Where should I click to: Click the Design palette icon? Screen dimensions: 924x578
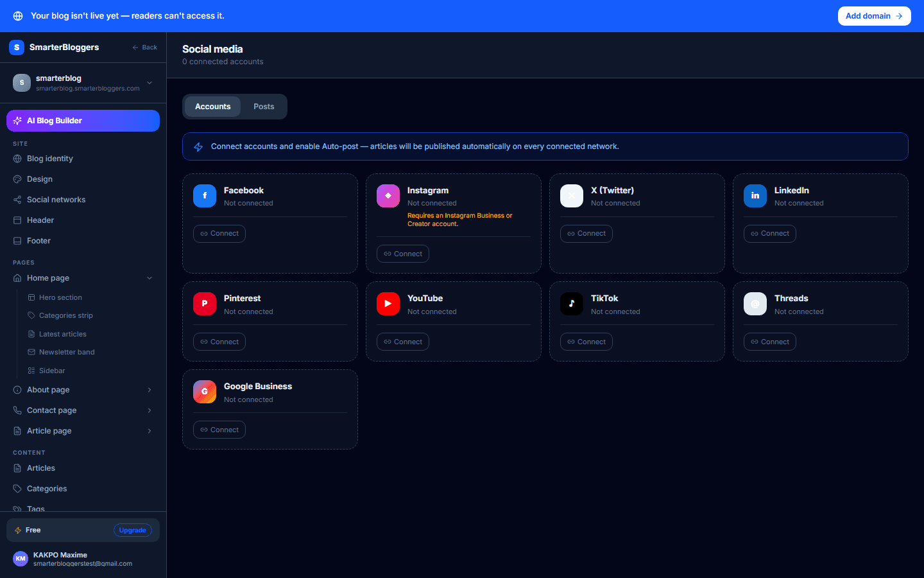coord(17,179)
